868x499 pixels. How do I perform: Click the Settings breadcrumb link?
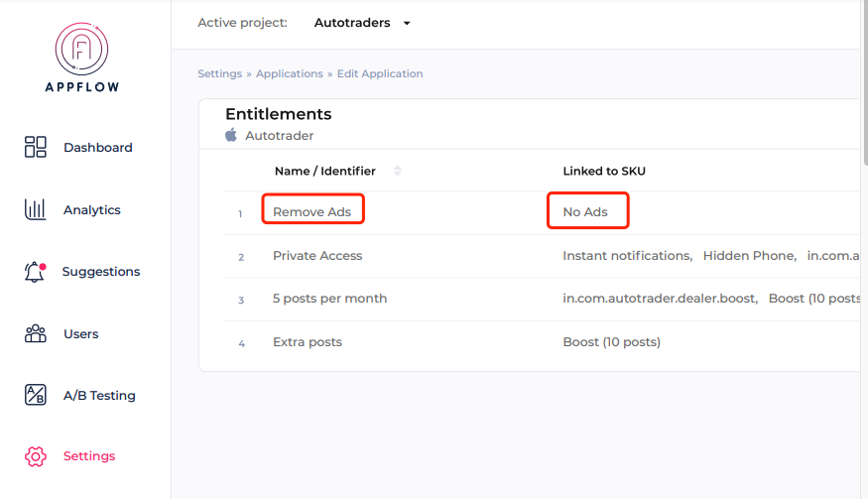(219, 73)
